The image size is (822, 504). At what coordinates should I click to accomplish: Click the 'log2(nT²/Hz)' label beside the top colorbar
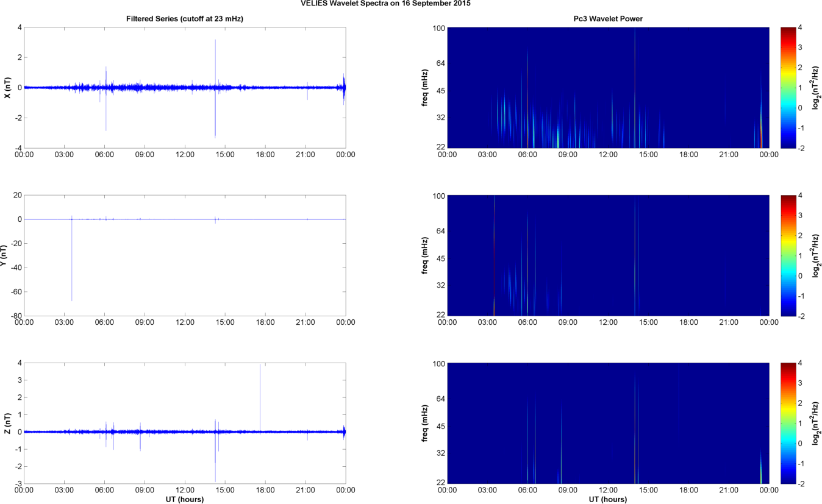click(815, 88)
